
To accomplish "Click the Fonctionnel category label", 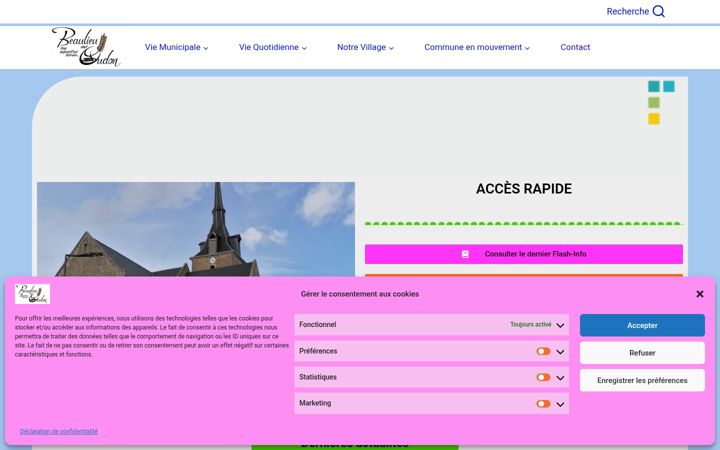I will pyautogui.click(x=318, y=325).
